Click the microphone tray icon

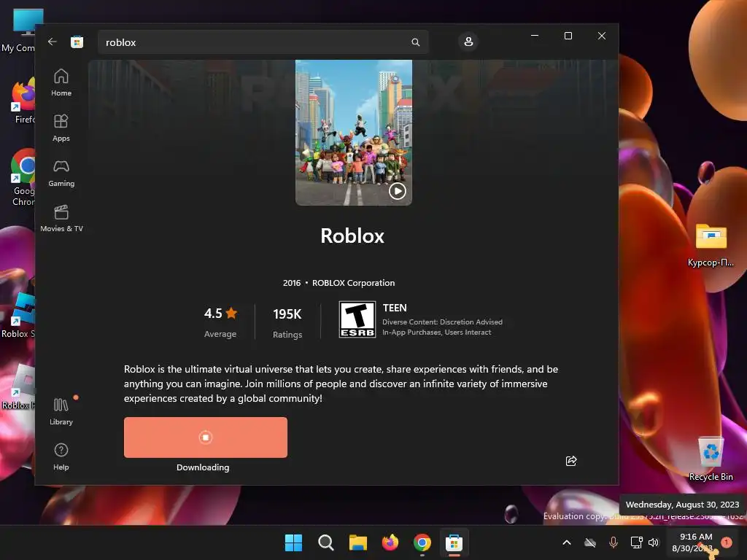[x=614, y=542]
